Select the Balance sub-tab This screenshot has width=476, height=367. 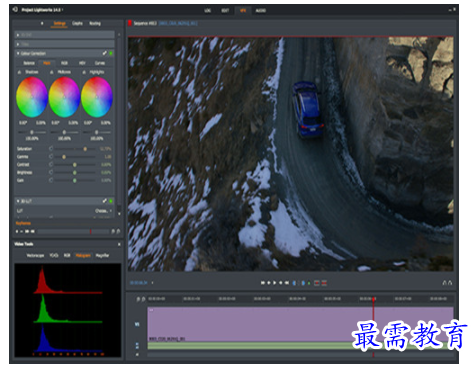[x=29, y=63]
